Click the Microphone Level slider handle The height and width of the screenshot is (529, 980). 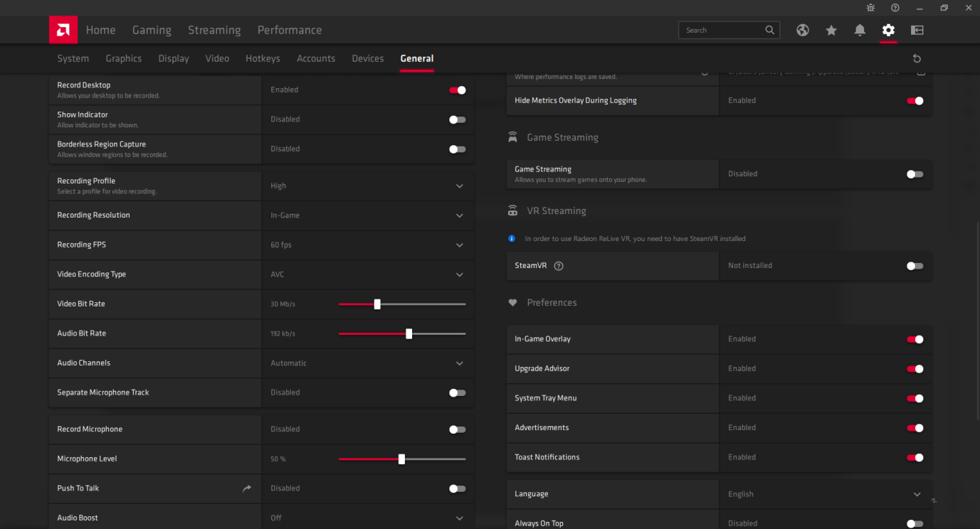tap(401, 459)
